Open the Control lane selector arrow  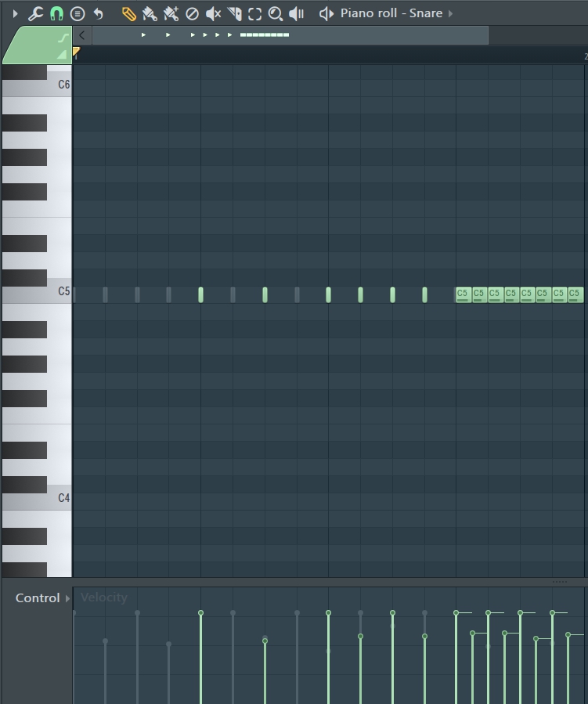click(67, 598)
